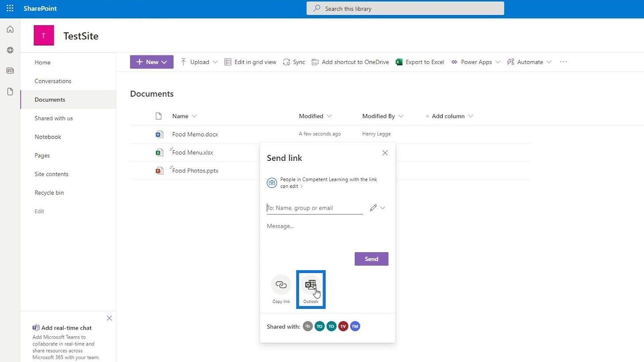Expand the Automate dropdown
644x362 pixels.
click(x=549, y=62)
